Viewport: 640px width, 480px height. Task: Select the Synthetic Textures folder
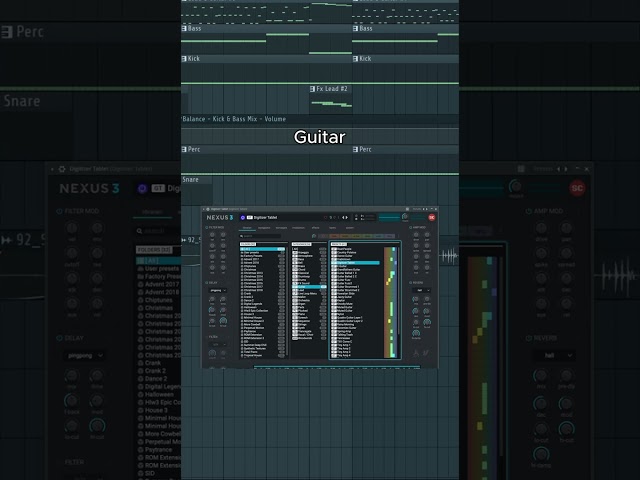click(262, 348)
